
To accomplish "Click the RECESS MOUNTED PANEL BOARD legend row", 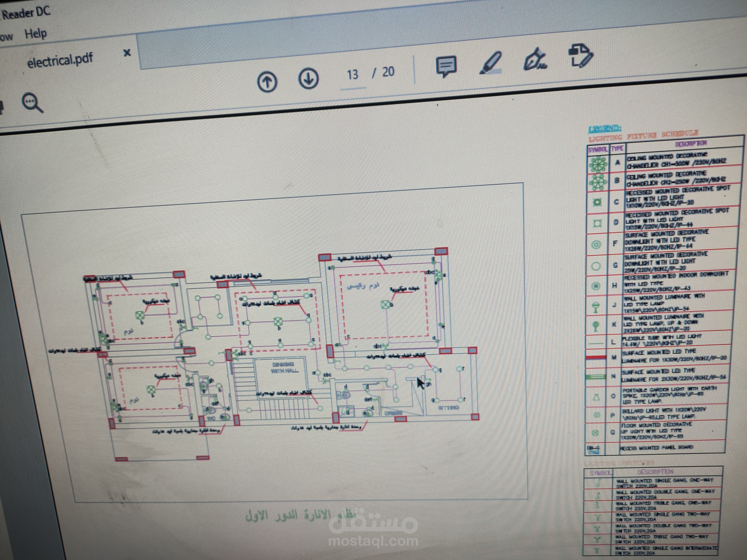I will point(655,448).
